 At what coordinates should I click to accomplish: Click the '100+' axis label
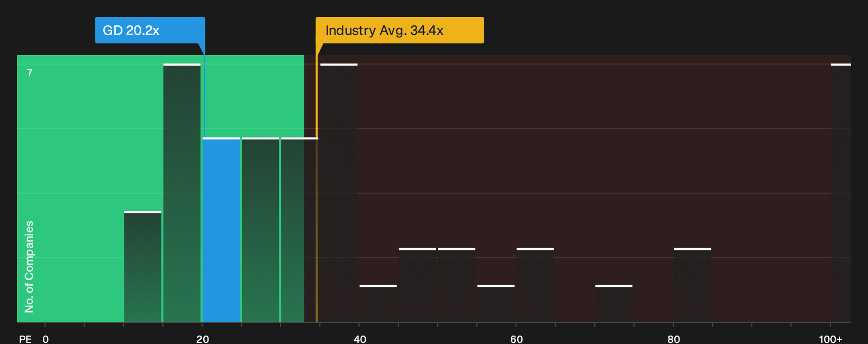click(830, 339)
